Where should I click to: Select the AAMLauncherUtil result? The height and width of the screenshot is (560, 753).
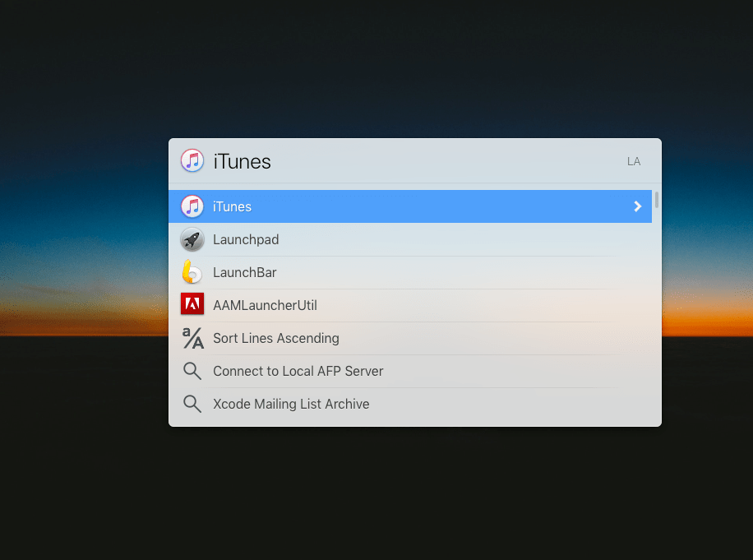pos(410,305)
